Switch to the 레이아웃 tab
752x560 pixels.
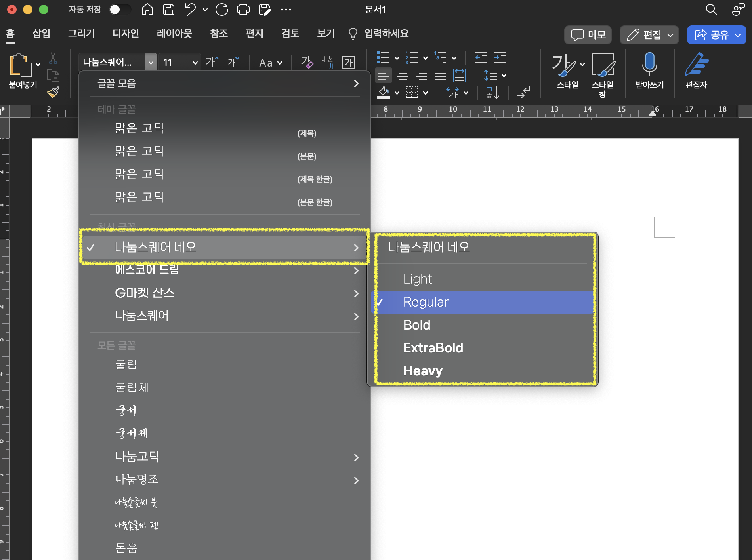(174, 33)
